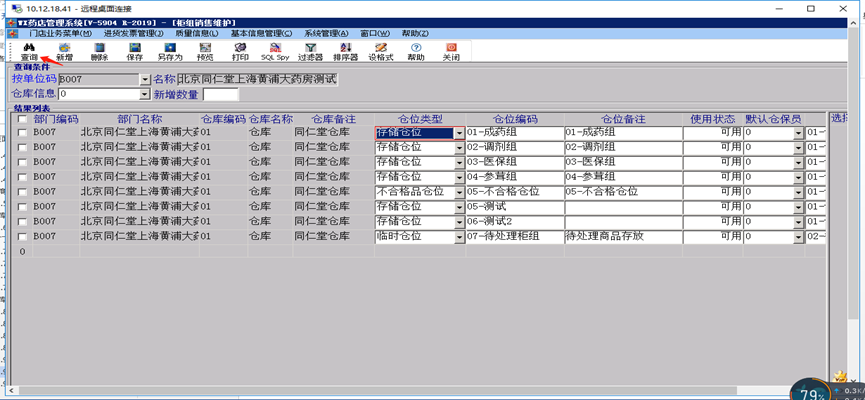
Task: Click the 不合格品仓位 type value
Action: click(410, 191)
